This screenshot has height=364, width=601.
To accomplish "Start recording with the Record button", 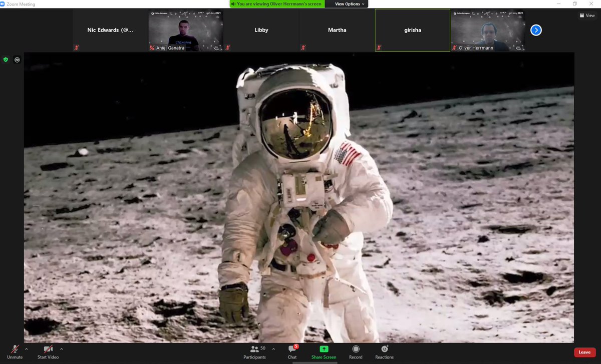I will 356,352.
